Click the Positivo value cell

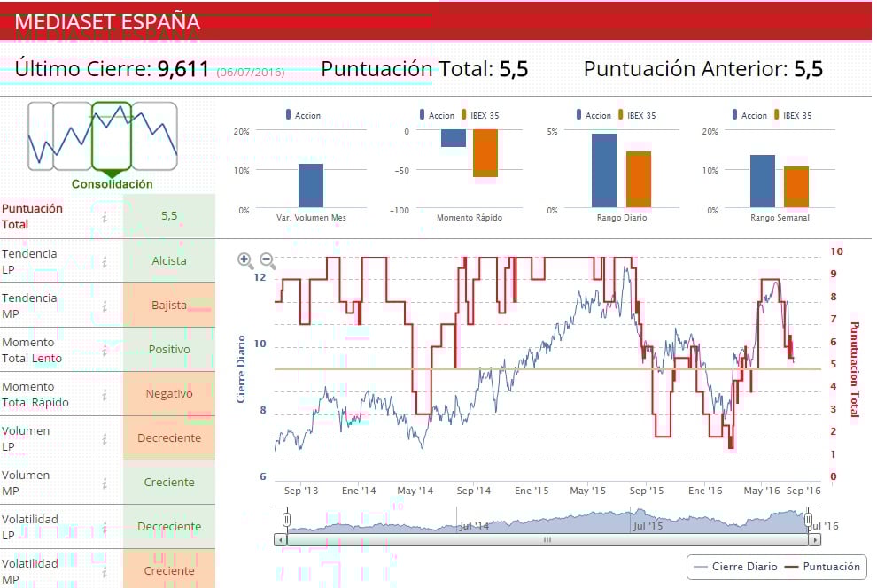(x=169, y=349)
